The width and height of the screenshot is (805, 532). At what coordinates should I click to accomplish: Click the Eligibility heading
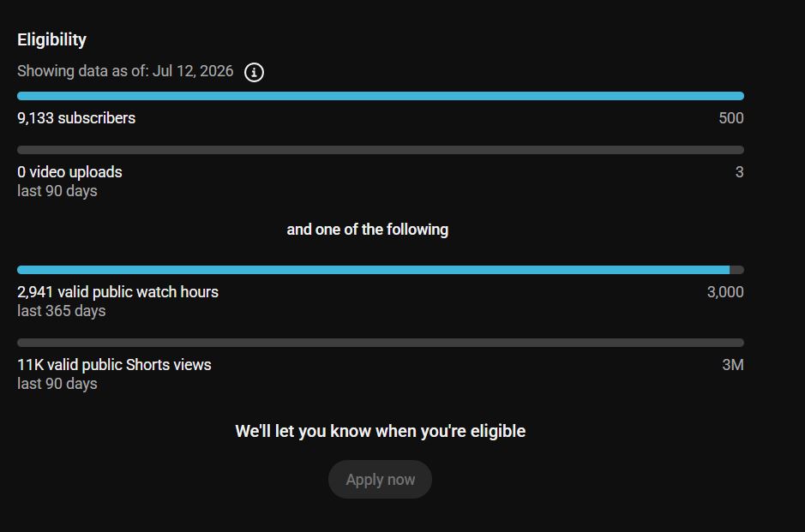point(51,39)
